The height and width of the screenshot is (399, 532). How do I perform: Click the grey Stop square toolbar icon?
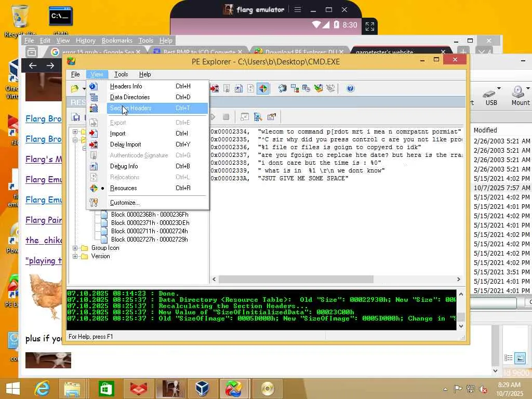pos(226,117)
